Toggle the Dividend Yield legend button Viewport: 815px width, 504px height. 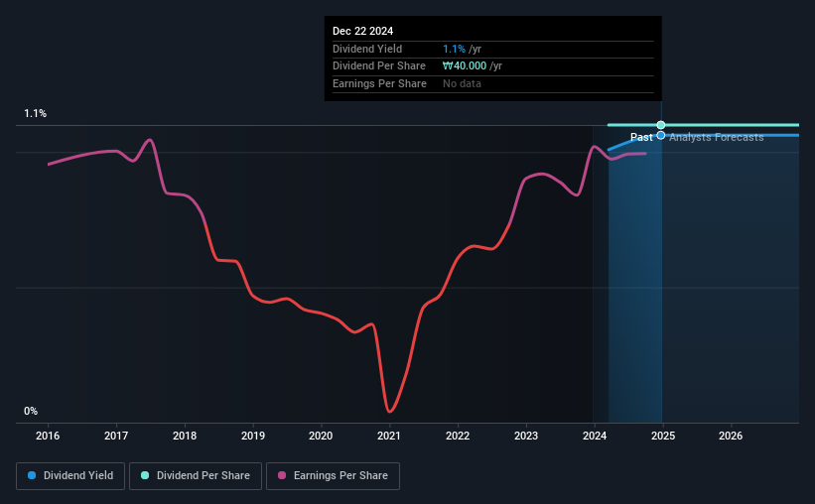(x=70, y=476)
